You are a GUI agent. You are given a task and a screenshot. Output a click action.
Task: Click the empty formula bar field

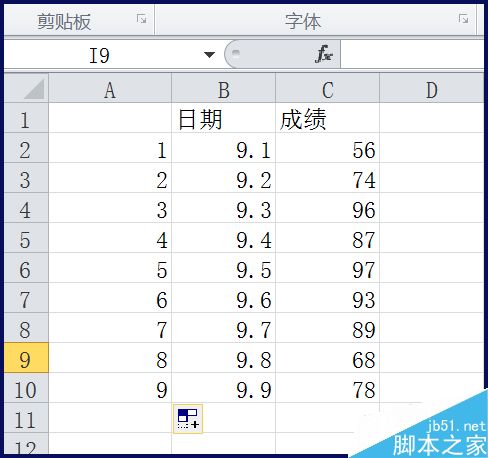click(412, 54)
